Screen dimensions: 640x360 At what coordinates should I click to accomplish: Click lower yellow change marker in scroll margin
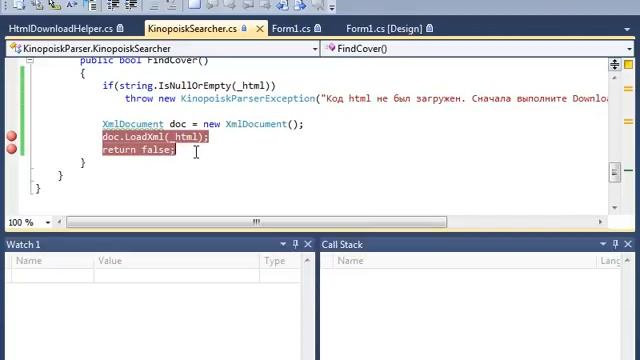(628, 121)
